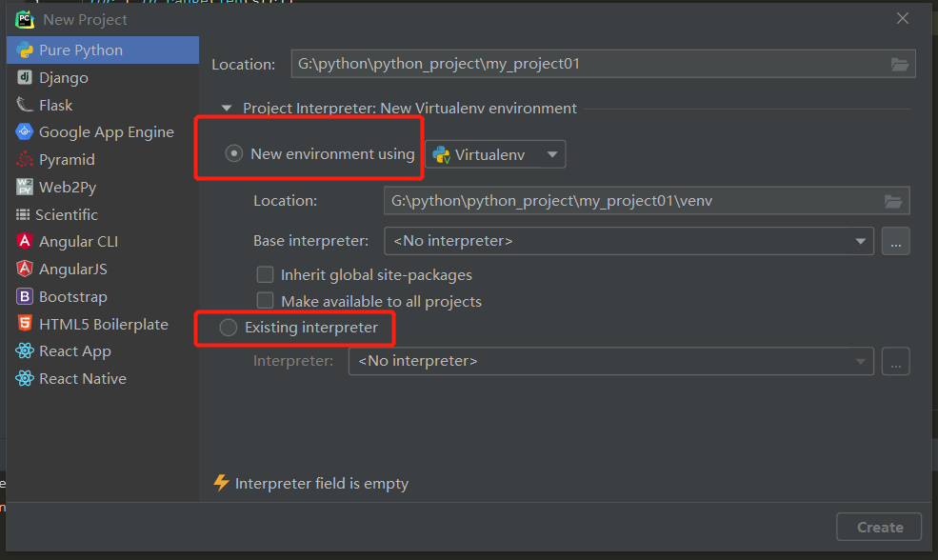This screenshot has height=560, width=938.
Task: Choose the Bootstrap project icon
Action: [25, 296]
